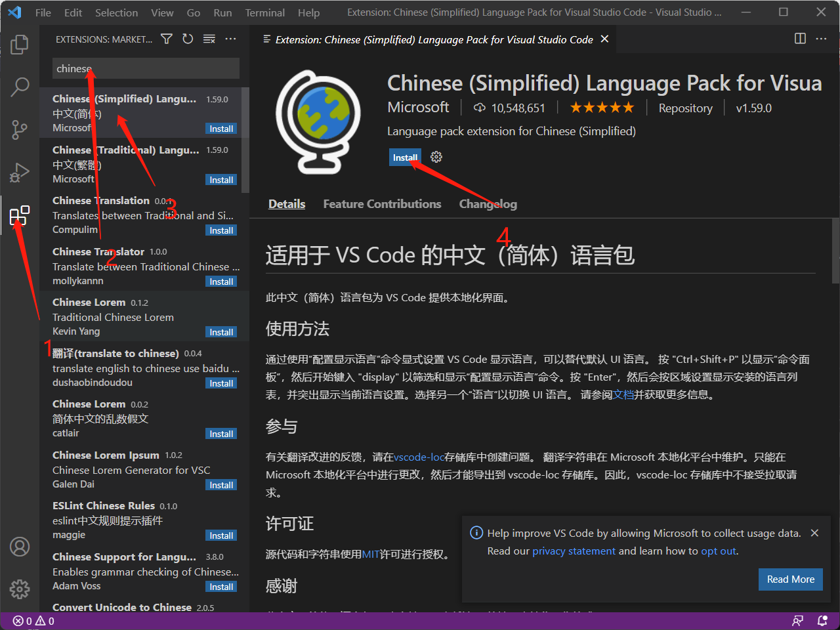
Task: Show errors and warnings in status bar
Action: pos(33,621)
